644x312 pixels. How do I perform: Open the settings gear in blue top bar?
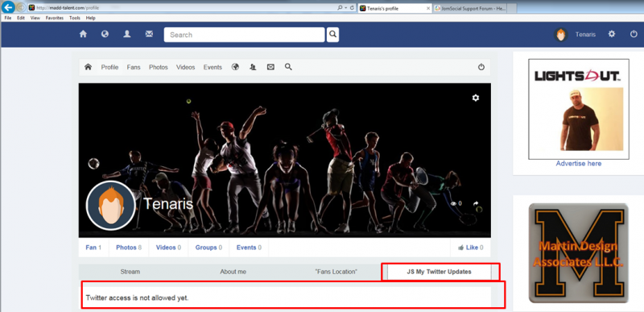tap(612, 34)
